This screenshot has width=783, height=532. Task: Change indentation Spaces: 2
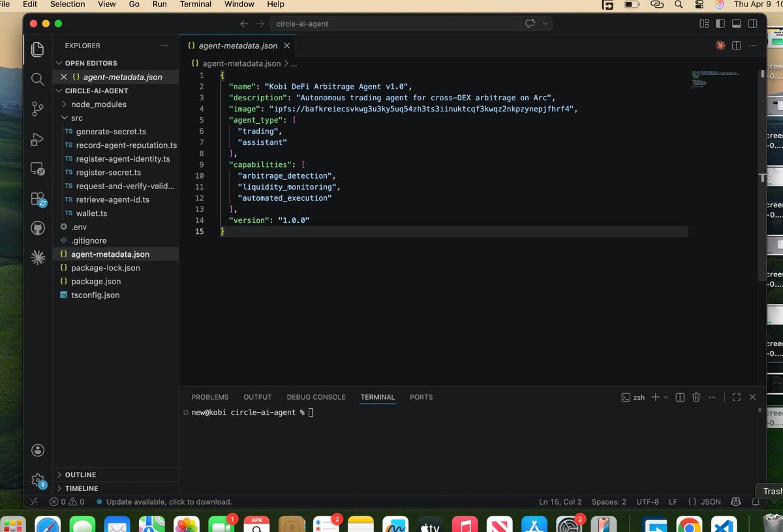(609, 502)
